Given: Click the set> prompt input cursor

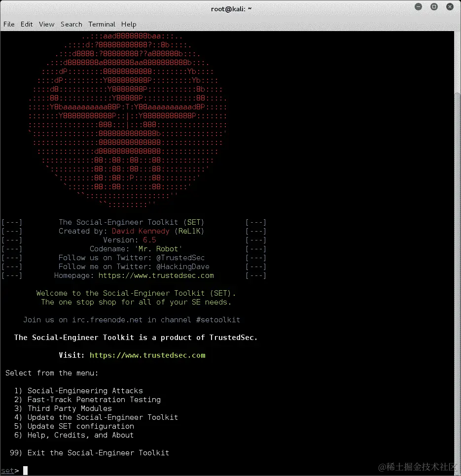Looking at the screenshot, I should (x=26, y=471).
